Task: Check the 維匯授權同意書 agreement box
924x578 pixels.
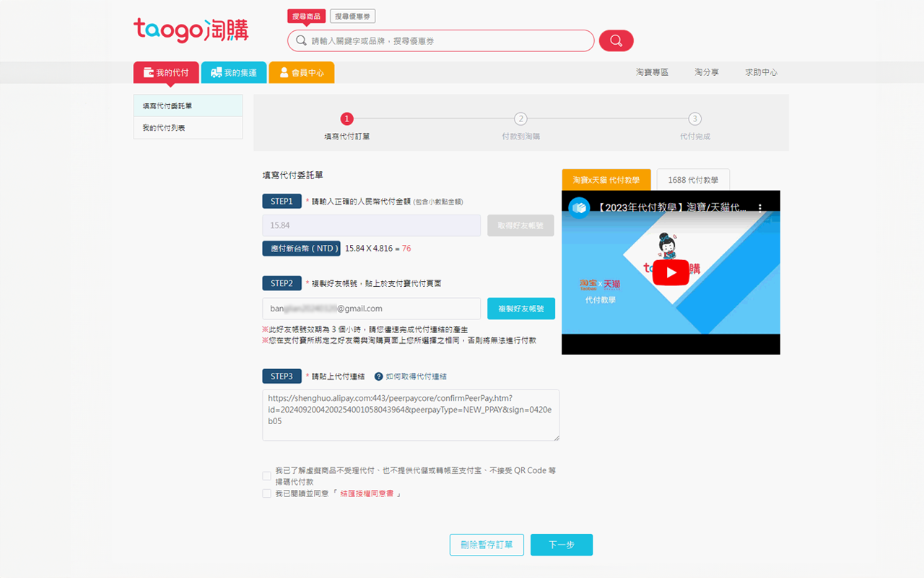Action: tap(266, 493)
